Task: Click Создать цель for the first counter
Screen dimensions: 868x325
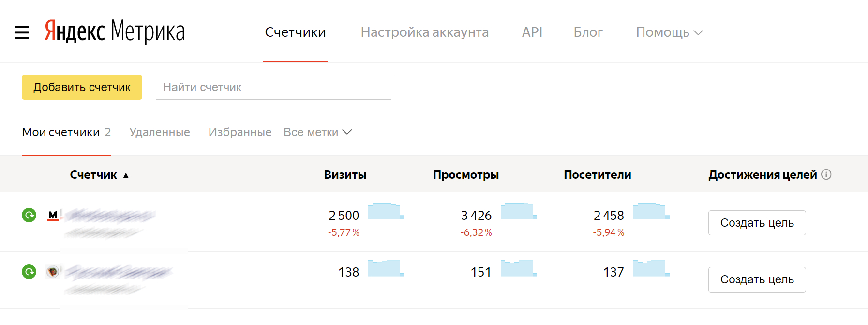Action: pyautogui.click(x=757, y=223)
